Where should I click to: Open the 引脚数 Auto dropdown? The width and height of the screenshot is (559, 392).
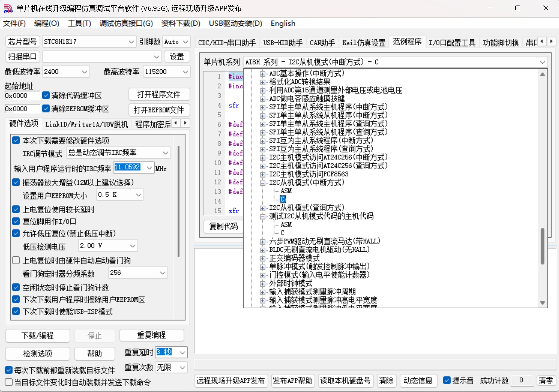click(x=176, y=42)
